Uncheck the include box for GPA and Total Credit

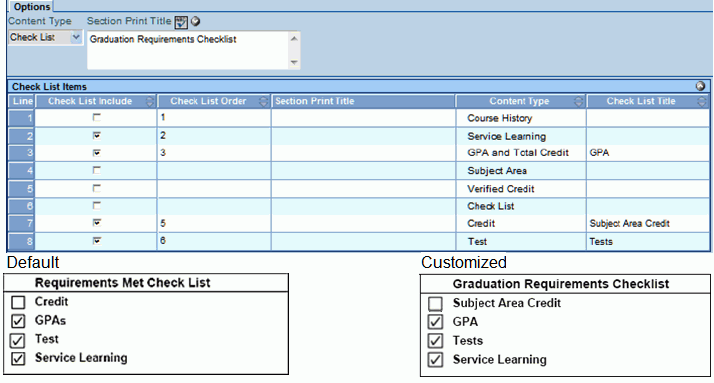(x=97, y=153)
